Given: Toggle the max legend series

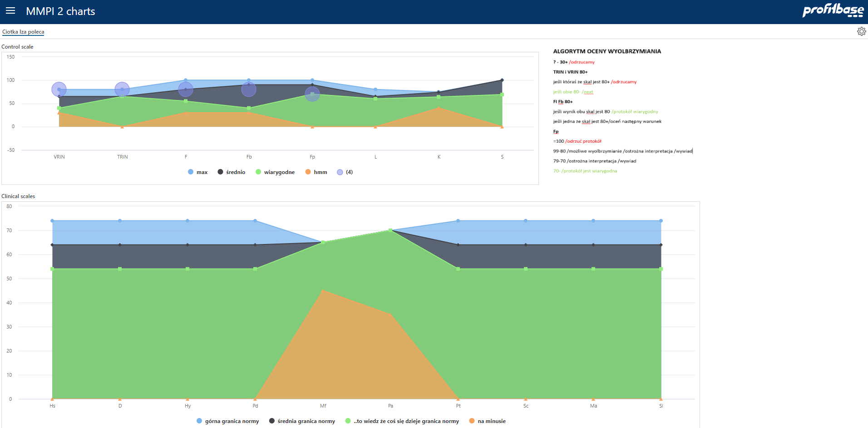Looking at the screenshot, I should (x=197, y=172).
